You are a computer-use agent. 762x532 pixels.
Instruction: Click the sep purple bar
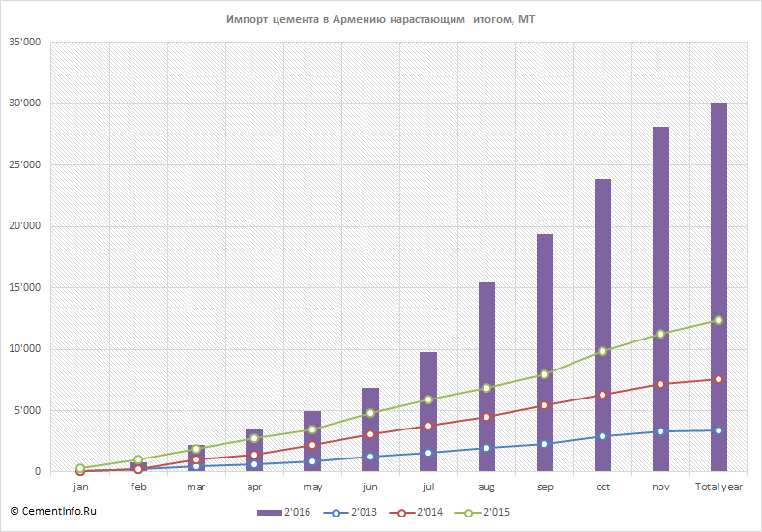coord(544,352)
